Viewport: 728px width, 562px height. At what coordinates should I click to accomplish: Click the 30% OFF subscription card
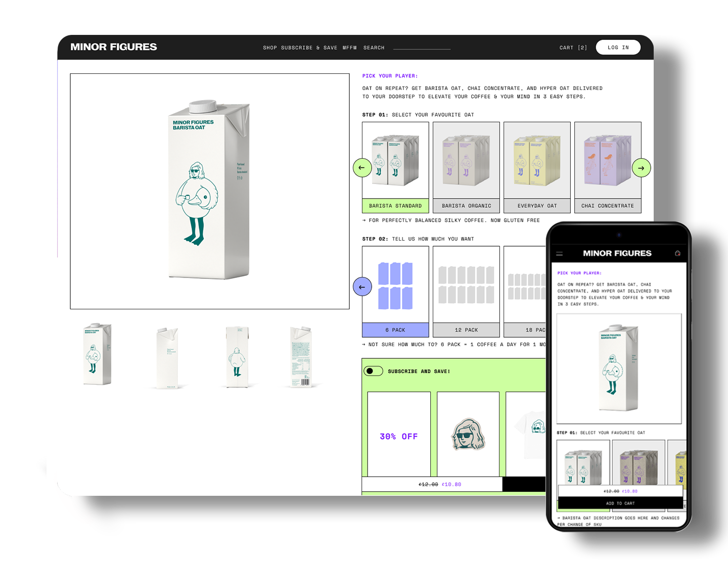click(399, 434)
